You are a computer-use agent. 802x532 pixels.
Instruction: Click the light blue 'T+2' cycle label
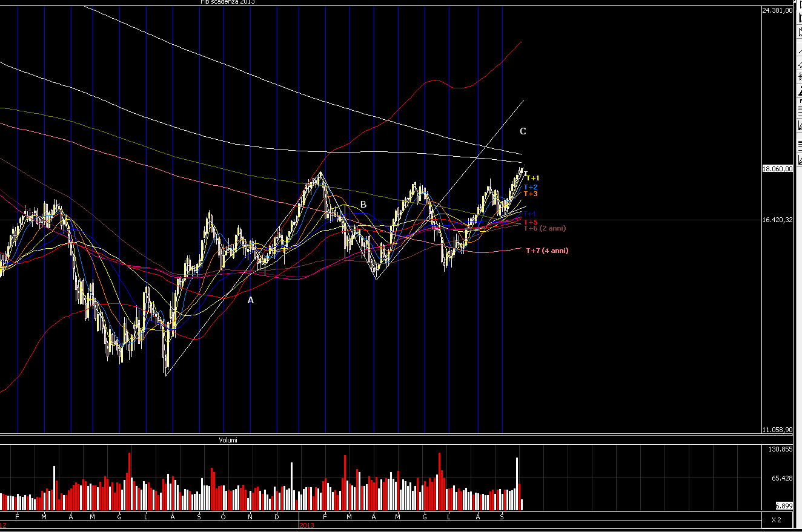(x=531, y=187)
